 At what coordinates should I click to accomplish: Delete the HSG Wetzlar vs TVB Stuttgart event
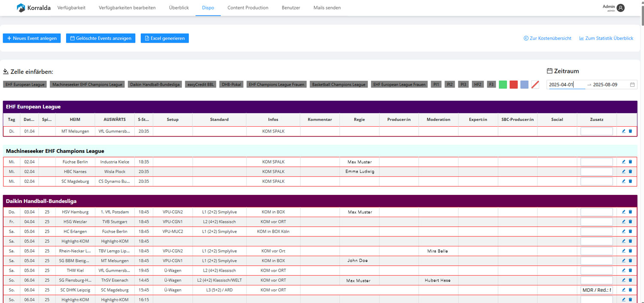pos(630,222)
